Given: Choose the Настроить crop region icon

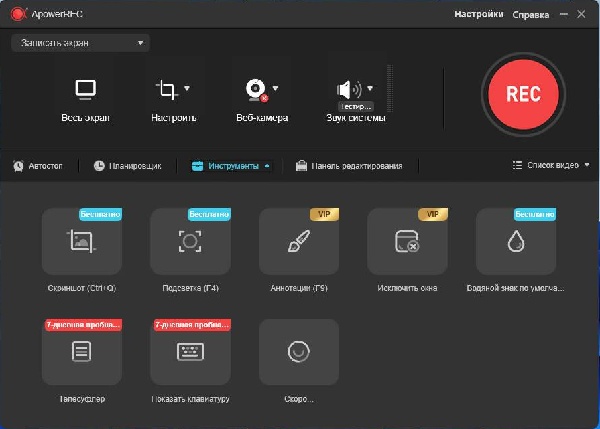Looking at the screenshot, I should pos(167,90).
